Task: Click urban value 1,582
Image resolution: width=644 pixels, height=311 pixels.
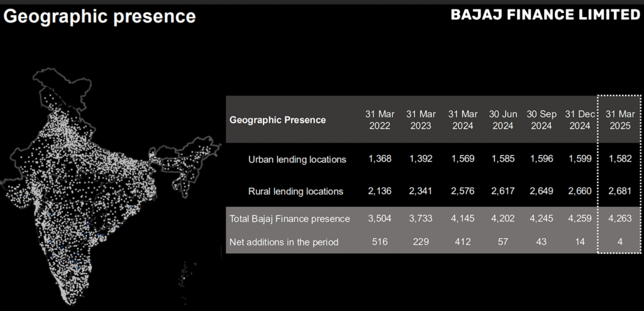Action: pos(620,159)
